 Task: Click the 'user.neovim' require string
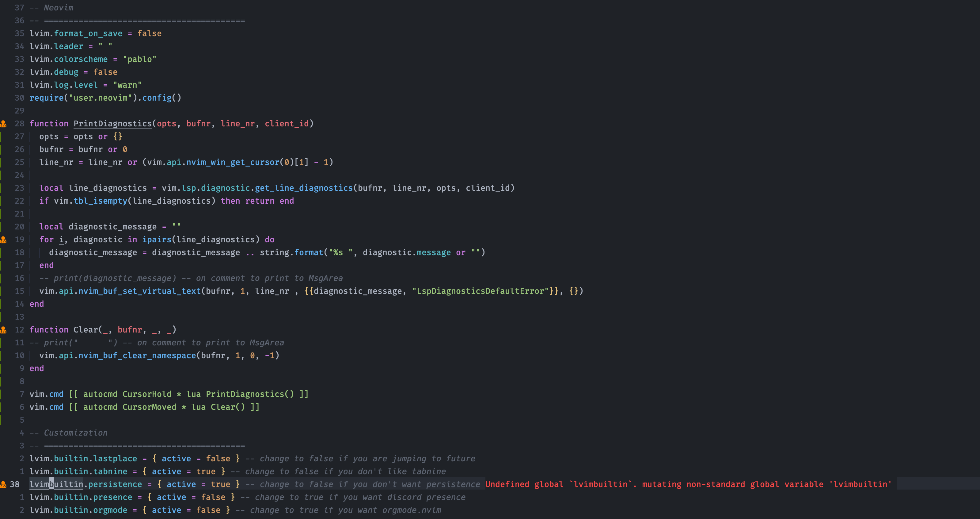click(100, 98)
